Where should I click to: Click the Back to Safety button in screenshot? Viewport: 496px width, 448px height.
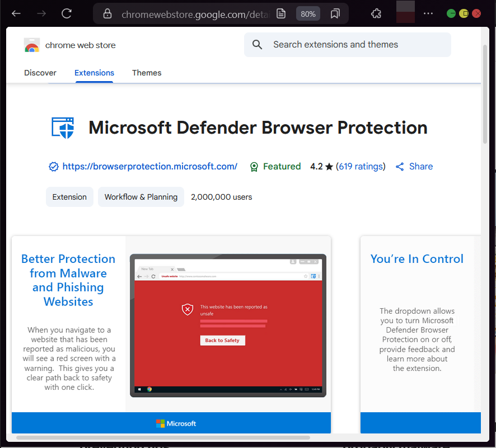coord(222,340)
